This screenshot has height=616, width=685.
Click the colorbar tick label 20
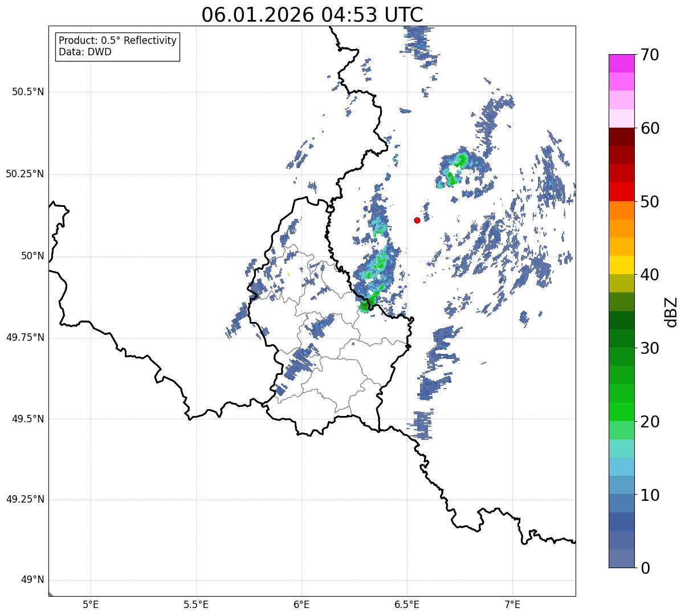(x=650, y=422)
